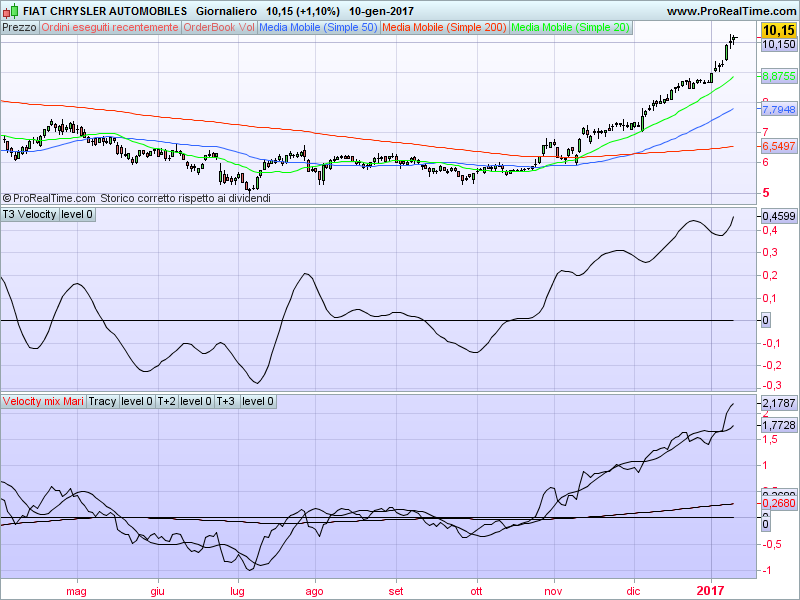Open Ordini eseguiti recentemente label
Image resolution: width=800 pixels, height=600 pixels.
click(110, 28)
